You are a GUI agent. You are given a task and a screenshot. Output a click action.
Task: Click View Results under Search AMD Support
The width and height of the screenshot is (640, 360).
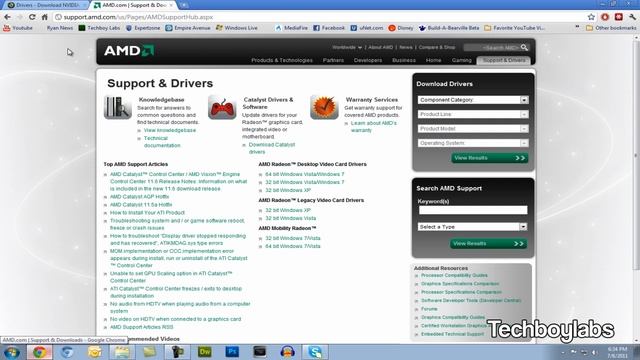489,244
